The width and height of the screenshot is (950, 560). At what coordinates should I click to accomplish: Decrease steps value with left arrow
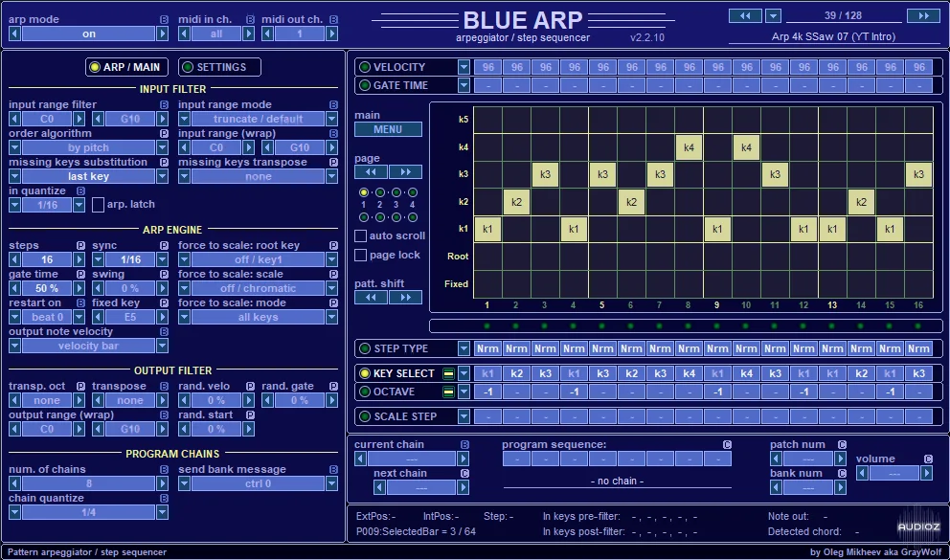point(14,259)
